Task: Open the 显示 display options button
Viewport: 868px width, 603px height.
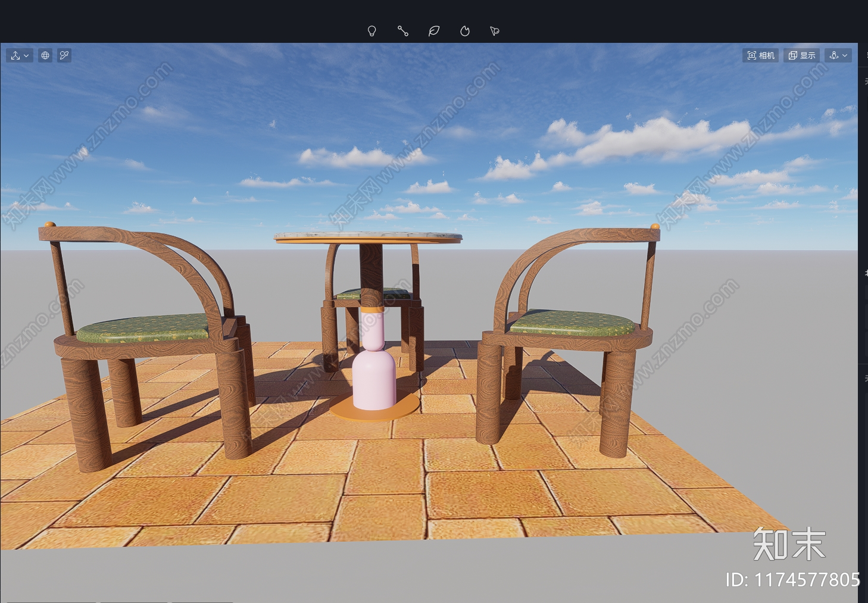Action: tap(802, 55)
